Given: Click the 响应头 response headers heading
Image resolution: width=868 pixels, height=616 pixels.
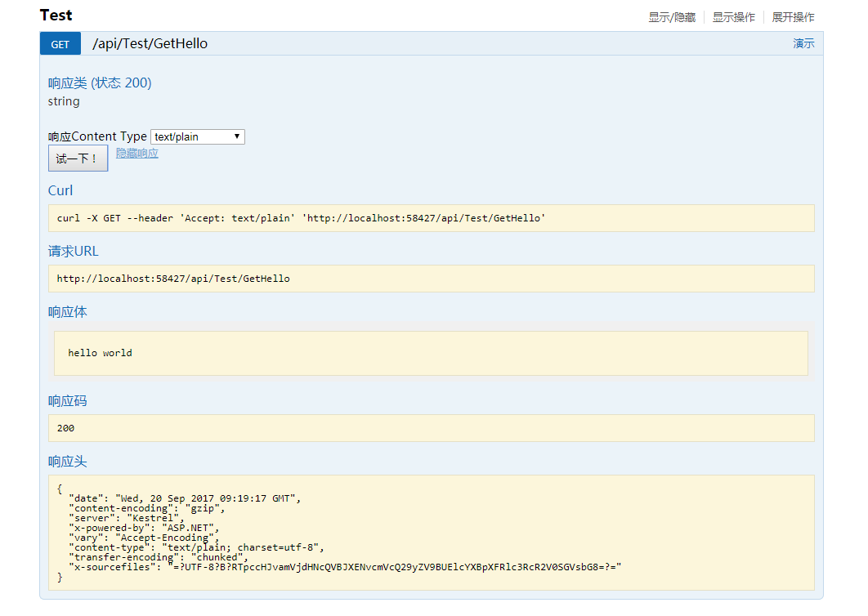Looking at the screenshot, I should point(68,462).
